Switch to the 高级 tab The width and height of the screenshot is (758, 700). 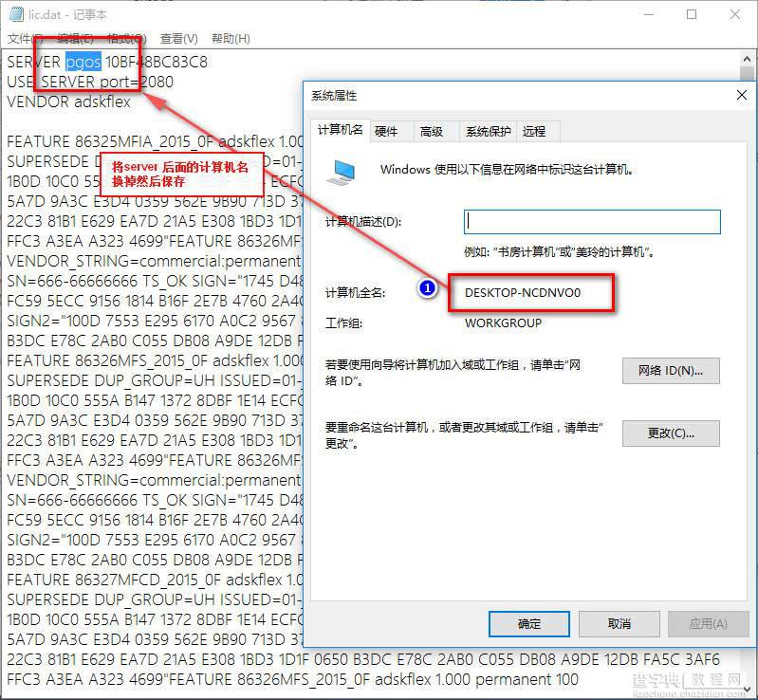click(x=432, y=132)
